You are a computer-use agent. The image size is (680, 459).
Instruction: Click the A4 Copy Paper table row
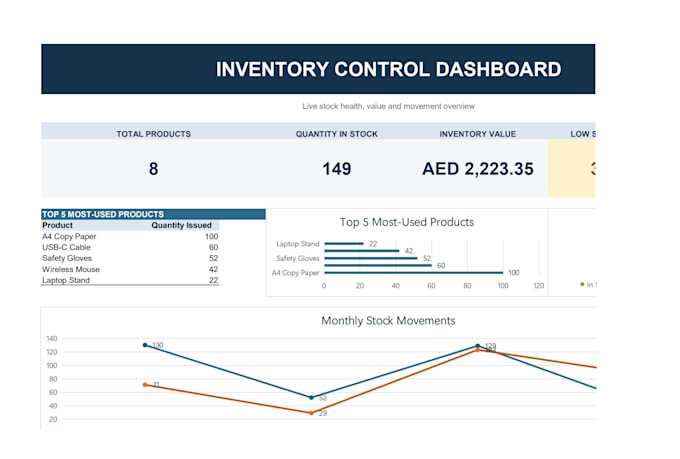coord(130,236)
